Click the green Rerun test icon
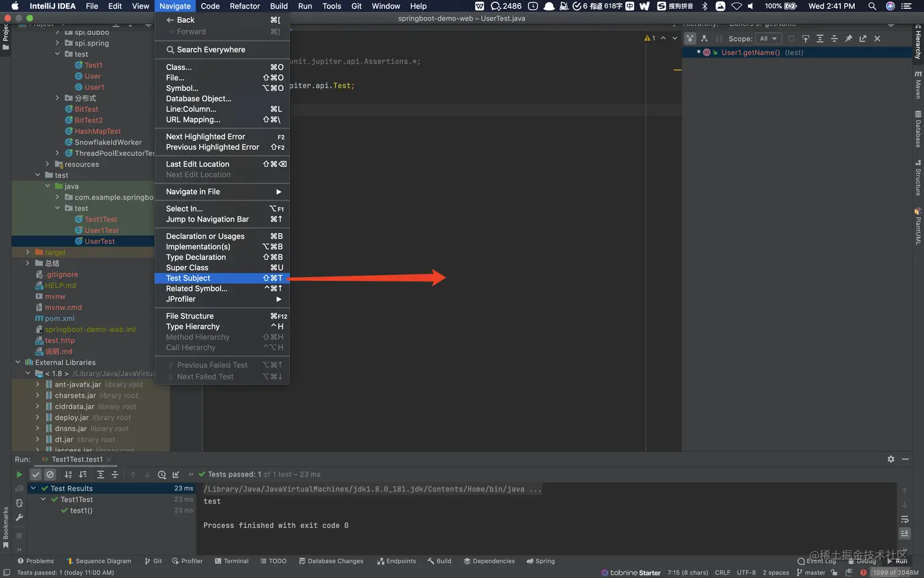The image size is (924, 578). click(19, 475)
